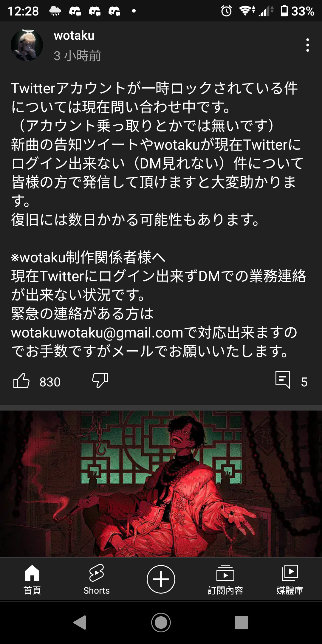Open wotaku channel avatar
Screen dimensions: 322x644
[x=27, y=45]
